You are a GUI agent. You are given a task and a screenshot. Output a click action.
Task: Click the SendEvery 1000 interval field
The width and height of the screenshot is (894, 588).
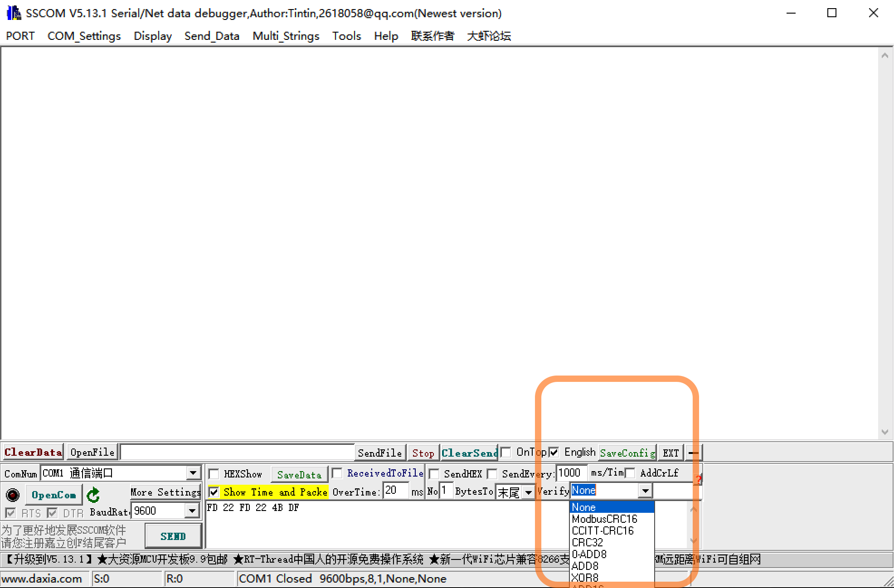[572, 473]
